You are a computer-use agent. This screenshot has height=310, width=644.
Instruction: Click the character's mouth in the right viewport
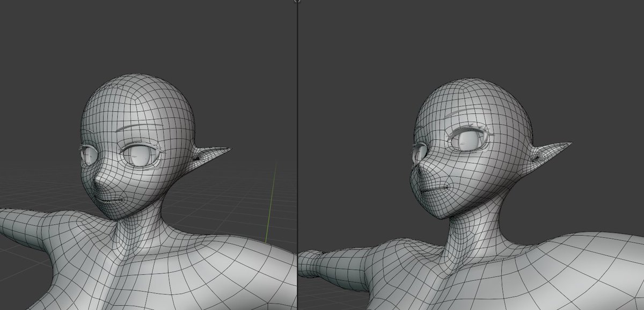point(435,188)
